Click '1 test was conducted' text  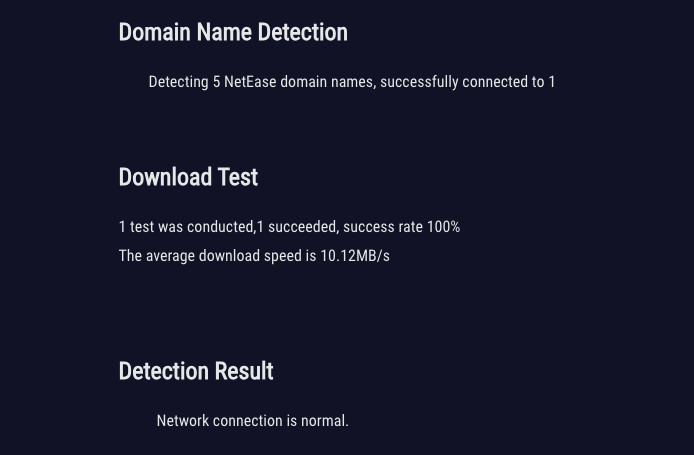[x=186, y=227]
